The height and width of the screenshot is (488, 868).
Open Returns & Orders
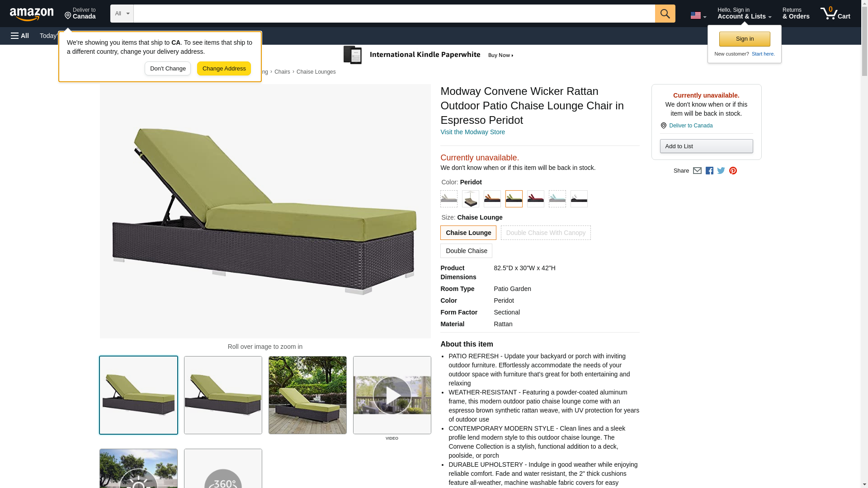pos(796,14)
